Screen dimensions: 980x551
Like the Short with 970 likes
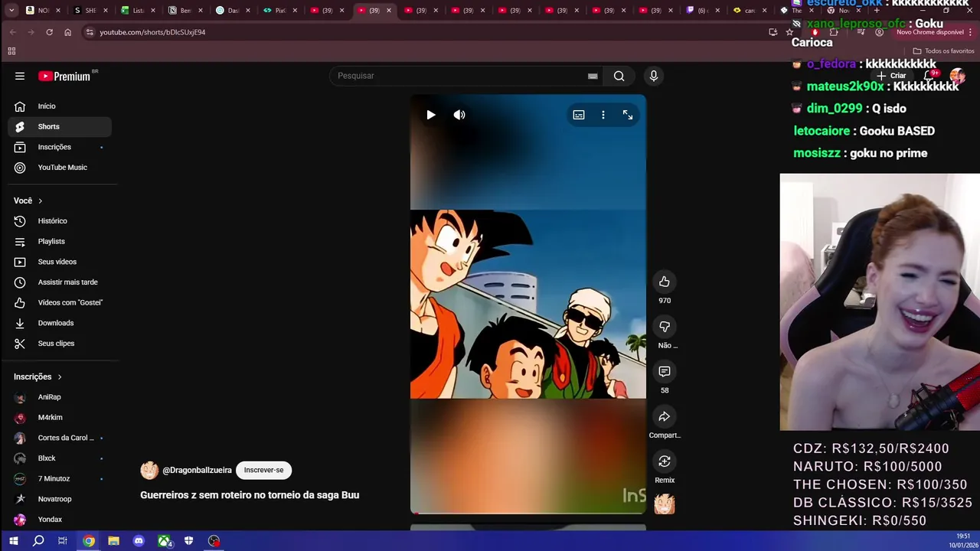pyautogui.click(x=665, y=282)
